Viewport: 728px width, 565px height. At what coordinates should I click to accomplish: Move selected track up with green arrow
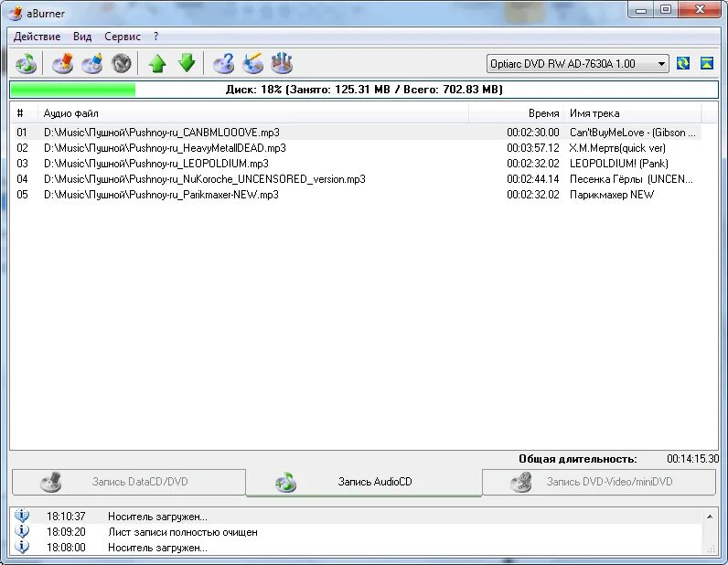pyautogui.click(x=157, y=63)
